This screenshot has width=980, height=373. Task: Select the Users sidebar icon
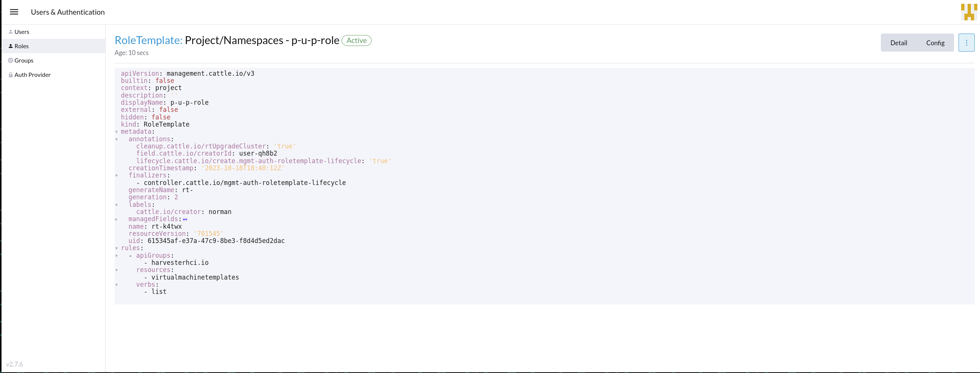click(11, 32)
